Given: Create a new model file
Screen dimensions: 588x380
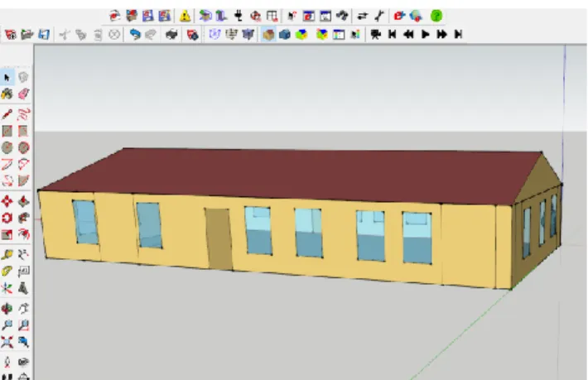Looking at the screenshot, I should coord(11,35).
